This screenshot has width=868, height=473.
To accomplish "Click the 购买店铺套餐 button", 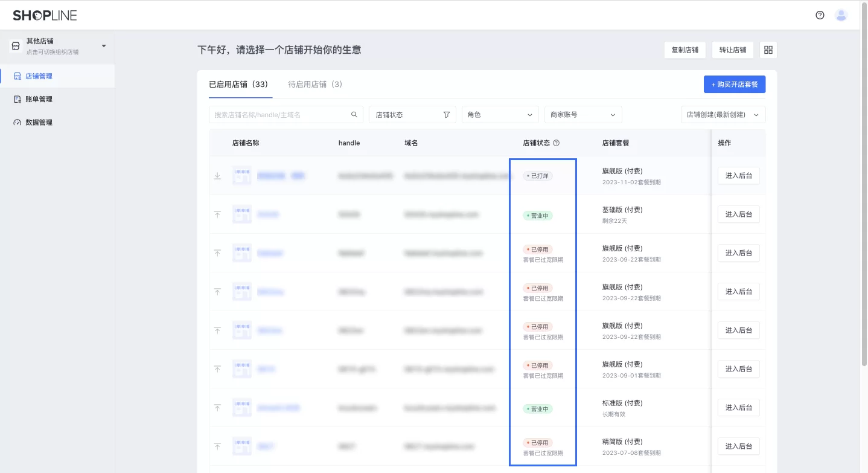I will 734,84.
